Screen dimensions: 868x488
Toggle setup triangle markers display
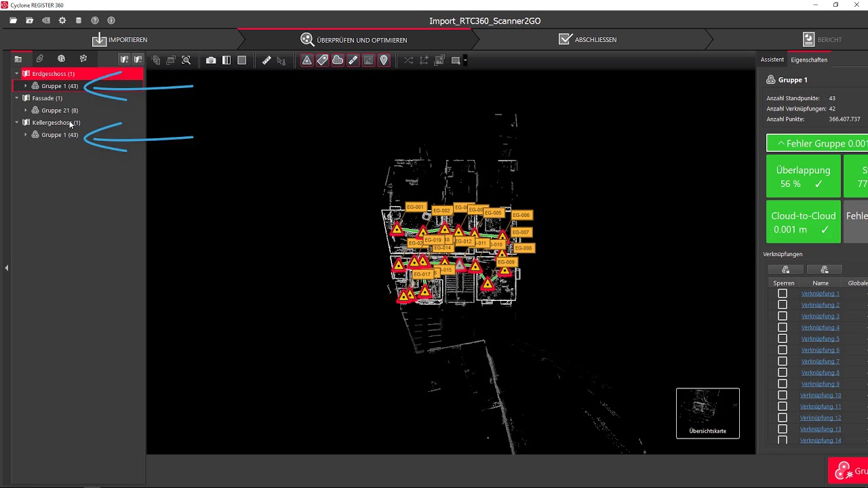pyautogui.click(x=307, y=60)
